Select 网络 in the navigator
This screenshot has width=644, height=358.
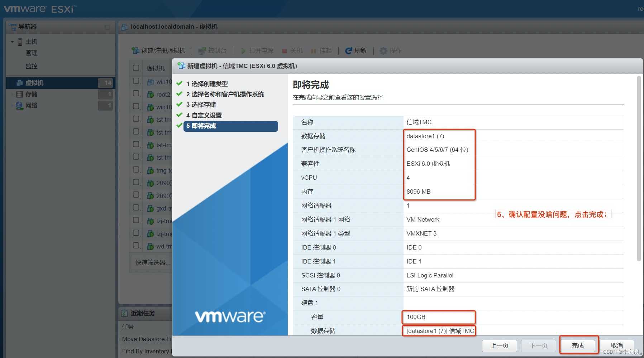pyautogui.click(x=31, y=106)
